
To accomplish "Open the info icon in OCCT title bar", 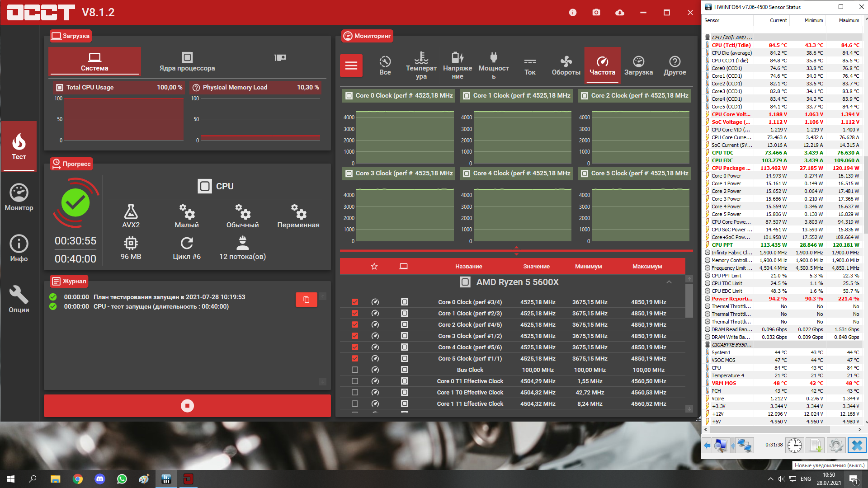I will coord(573,12).
